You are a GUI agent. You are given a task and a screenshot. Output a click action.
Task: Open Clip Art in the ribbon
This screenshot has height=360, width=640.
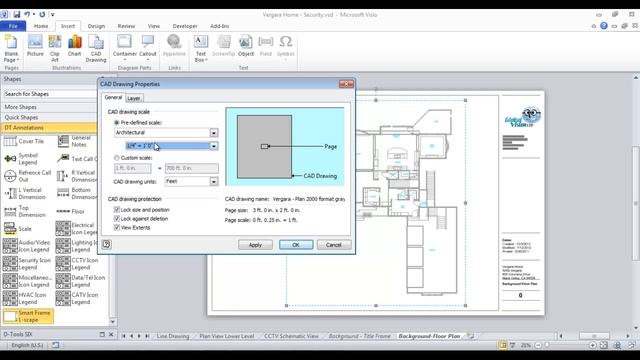[x=55, y=48]
